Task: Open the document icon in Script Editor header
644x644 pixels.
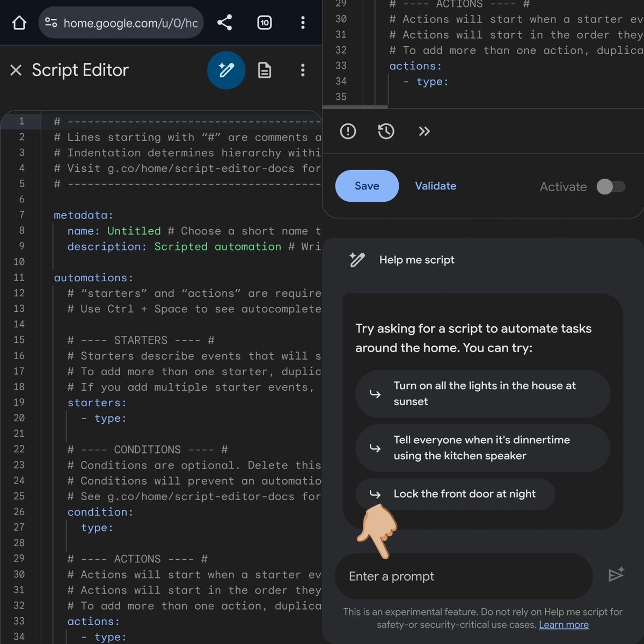Action: point(265,70)
